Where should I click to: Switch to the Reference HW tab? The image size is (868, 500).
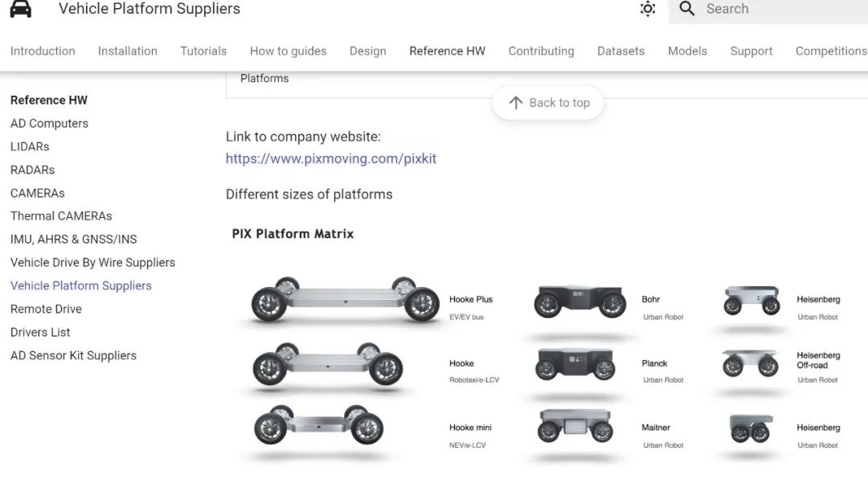pyautogui.click(x=447, y=51)
